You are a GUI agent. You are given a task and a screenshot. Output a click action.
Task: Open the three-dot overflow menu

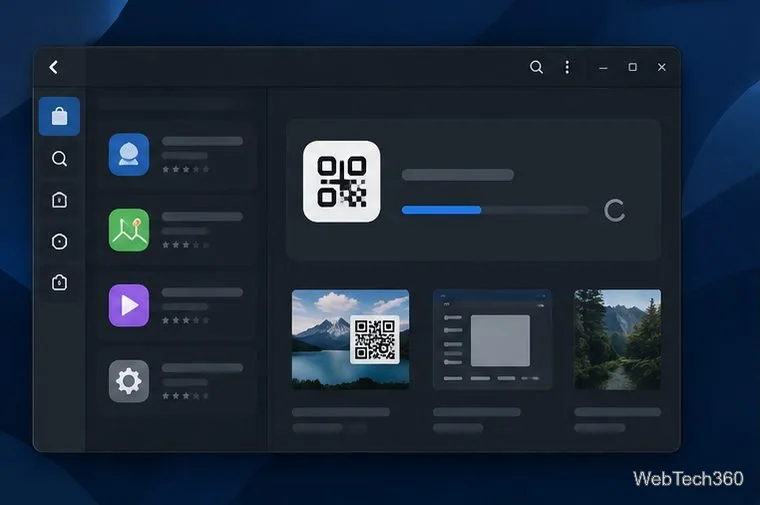567,67
